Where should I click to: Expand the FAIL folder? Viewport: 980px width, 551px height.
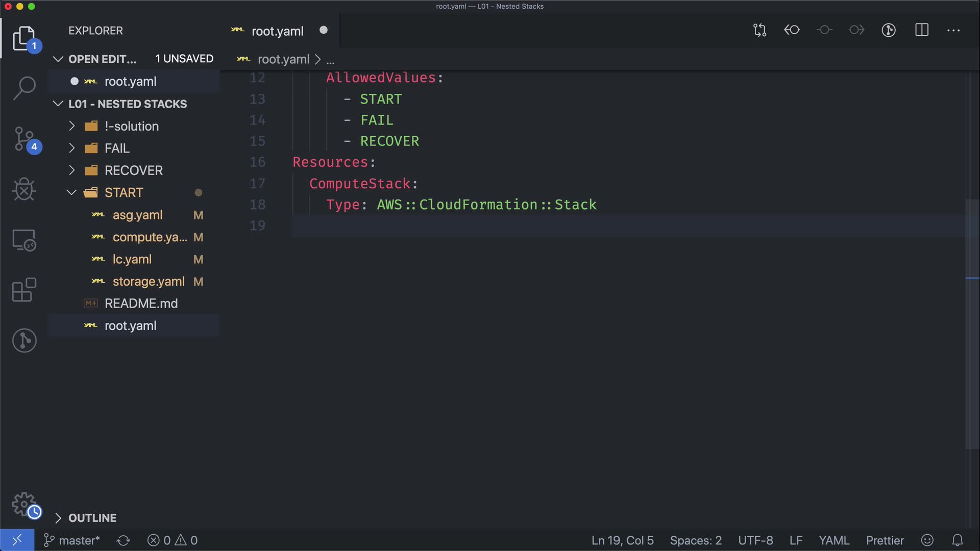pos(117,148)
